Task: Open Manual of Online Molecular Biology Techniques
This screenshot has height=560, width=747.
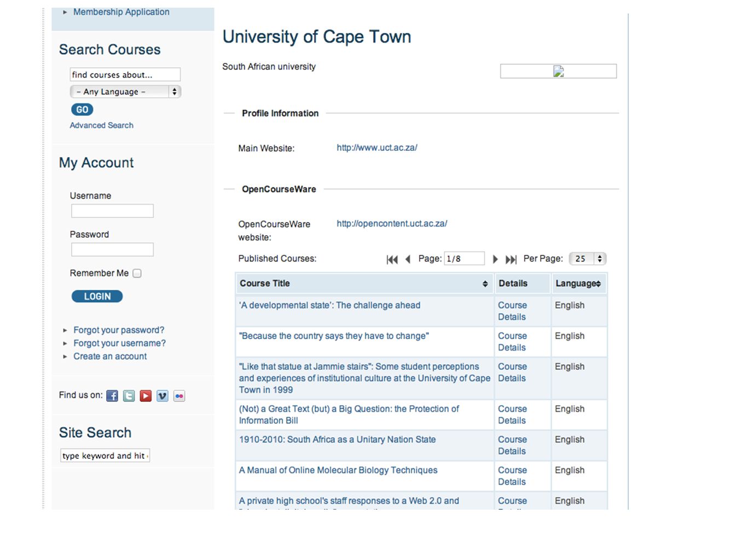Action: point(338,470)
